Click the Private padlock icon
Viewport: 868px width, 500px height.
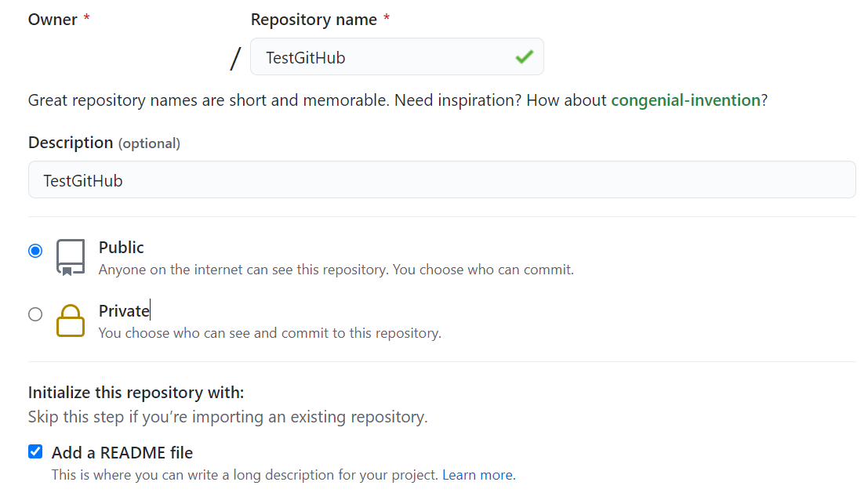pyautogui.click(x=71, y=321)
